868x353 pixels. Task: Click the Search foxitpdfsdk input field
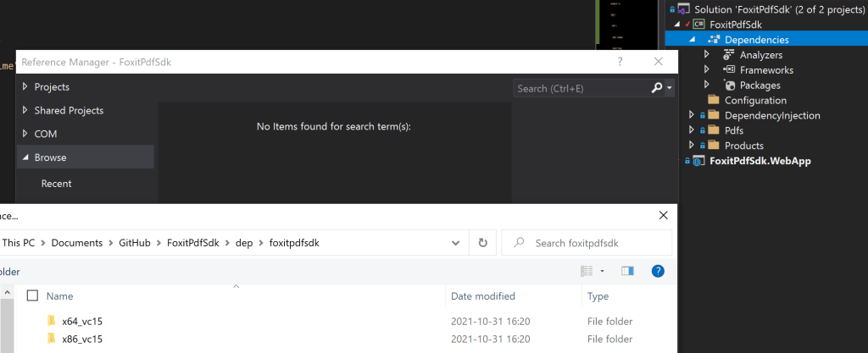click(x=587, y=243)
